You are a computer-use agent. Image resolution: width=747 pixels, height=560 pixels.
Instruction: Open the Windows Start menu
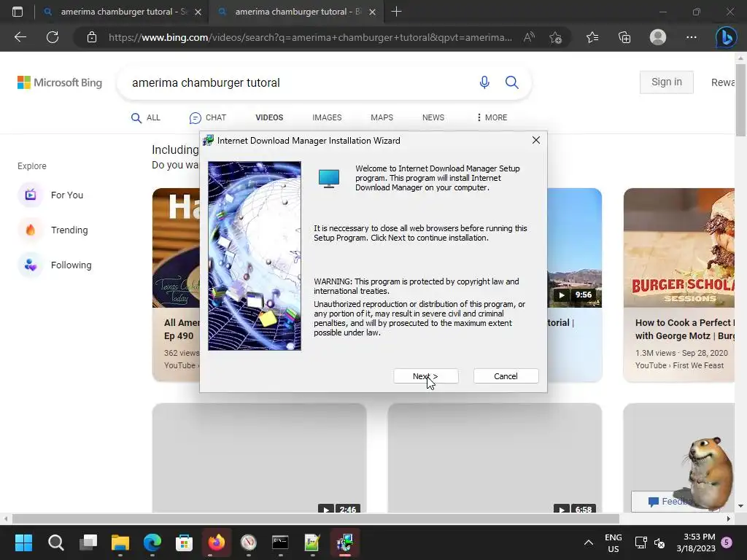(x=23, y=542)
